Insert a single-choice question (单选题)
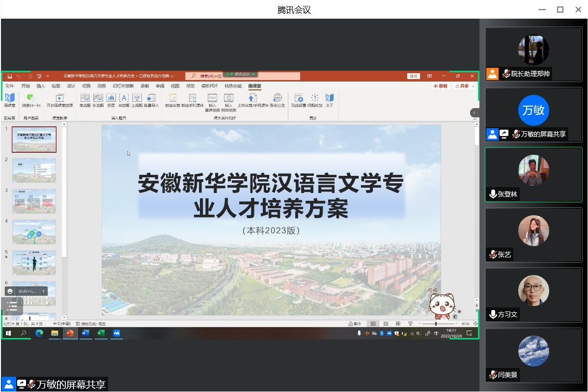This screenshot has width=588, height=392. pyautogui.click(x=85, y=98)
